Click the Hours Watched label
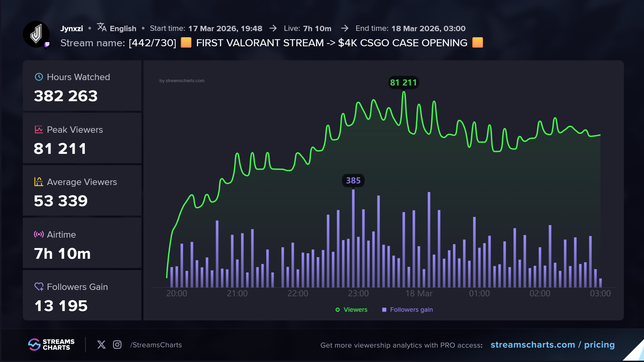This screenshot has width=644, height=362. 78,77
